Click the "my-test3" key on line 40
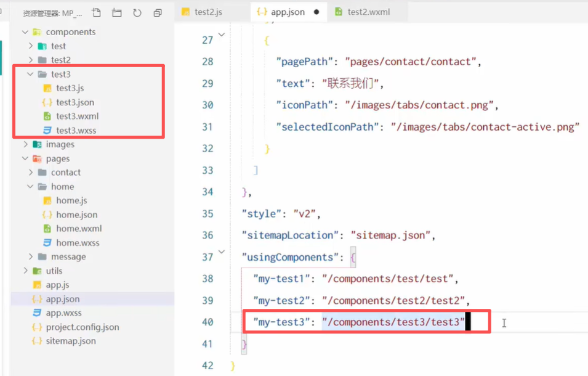588x376 pixels. 281,322
